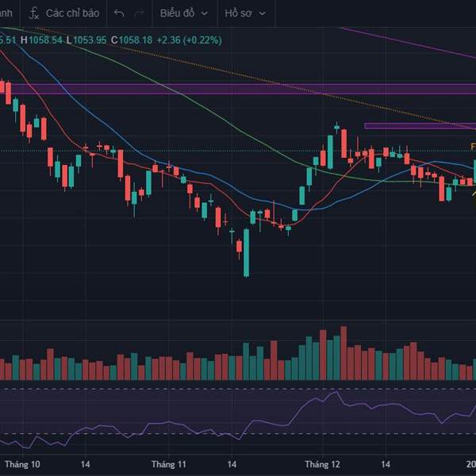
Task: Click the tall green candle at the November low
Action: (x=246, y=252)
